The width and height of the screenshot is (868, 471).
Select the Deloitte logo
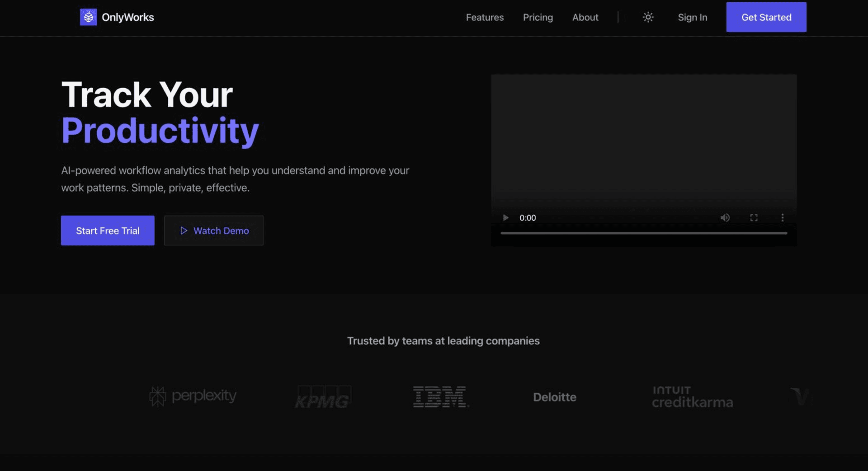click(554, 397)
